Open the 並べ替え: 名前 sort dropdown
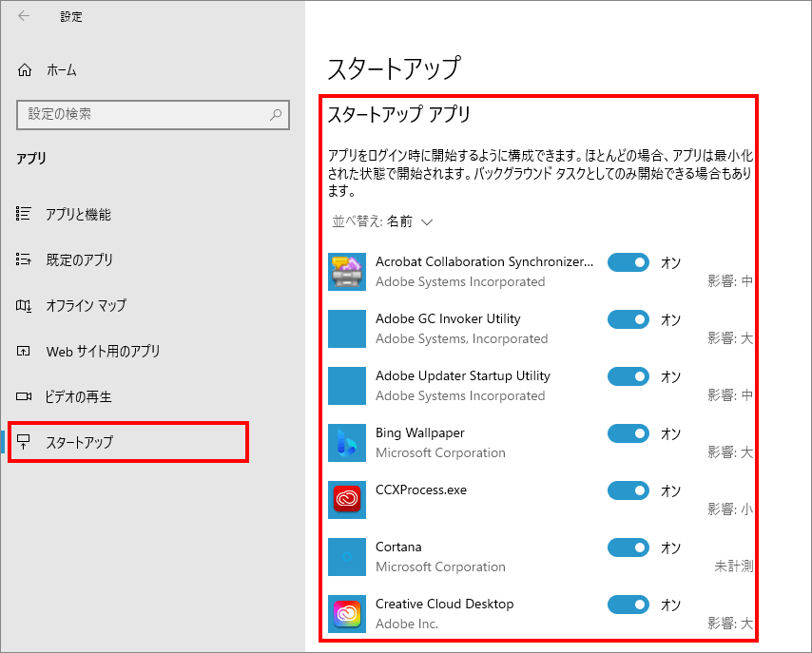The image size is (812, 653). click(x=382, y=221)
